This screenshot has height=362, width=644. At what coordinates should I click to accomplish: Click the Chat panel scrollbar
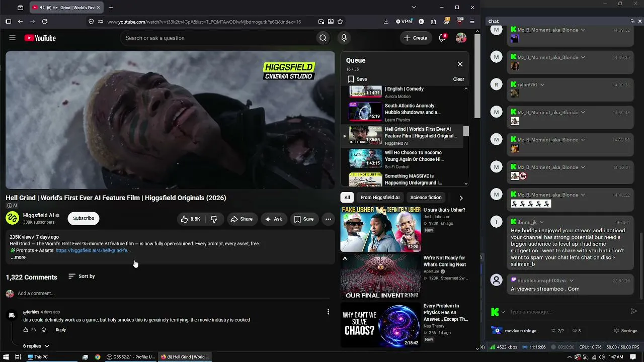point(641,265)
